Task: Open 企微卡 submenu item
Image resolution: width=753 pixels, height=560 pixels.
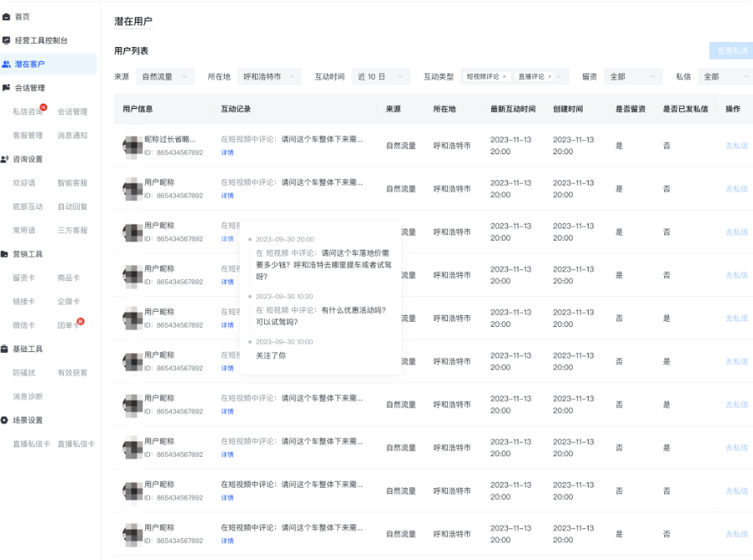Action: tap(69, 301)
